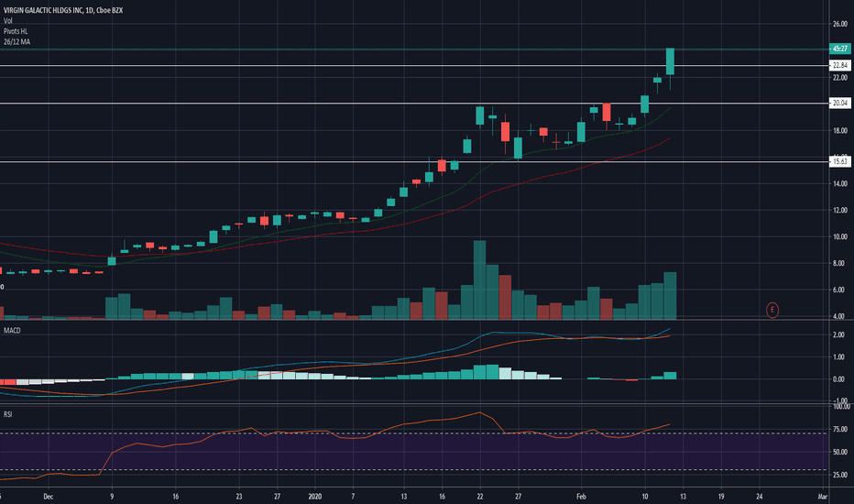Click the latest tall green candlestick
The width and height of the screenshot is (854, 504).
[x=670, y=61]
